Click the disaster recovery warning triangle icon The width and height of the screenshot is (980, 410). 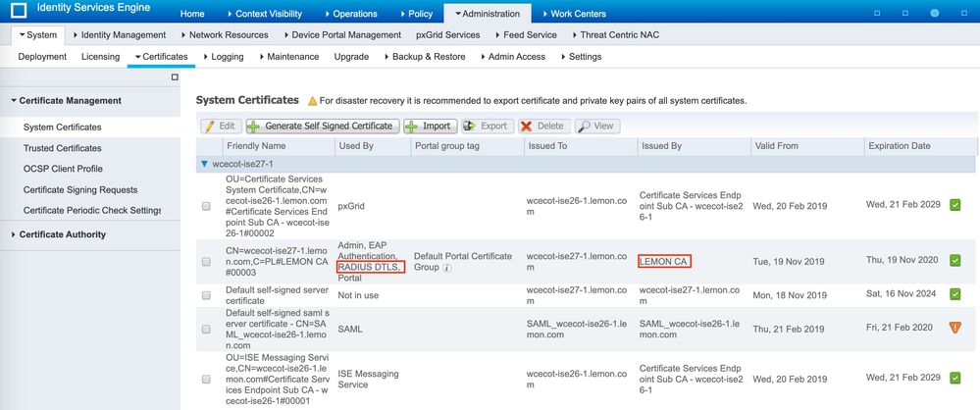click(x=312, y=101)
